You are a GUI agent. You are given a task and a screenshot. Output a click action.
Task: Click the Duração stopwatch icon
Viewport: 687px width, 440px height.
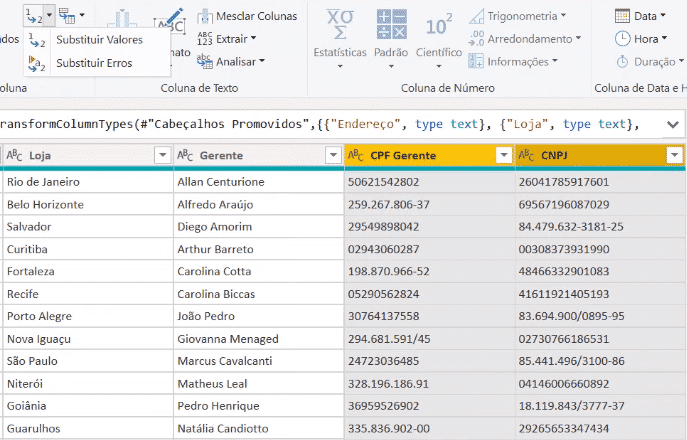click(622, 62)
